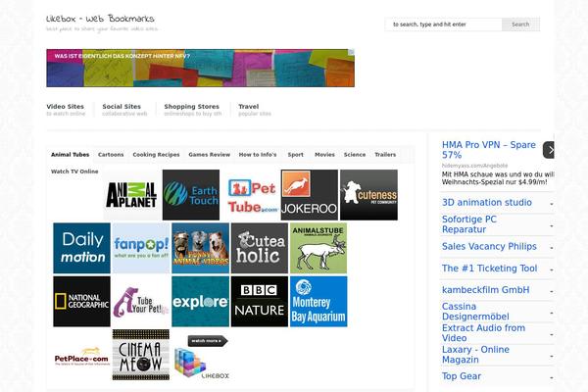Viewport: 588px width, 392px height.
Task: Select the Games Review tab
Action: coord(210,155)
